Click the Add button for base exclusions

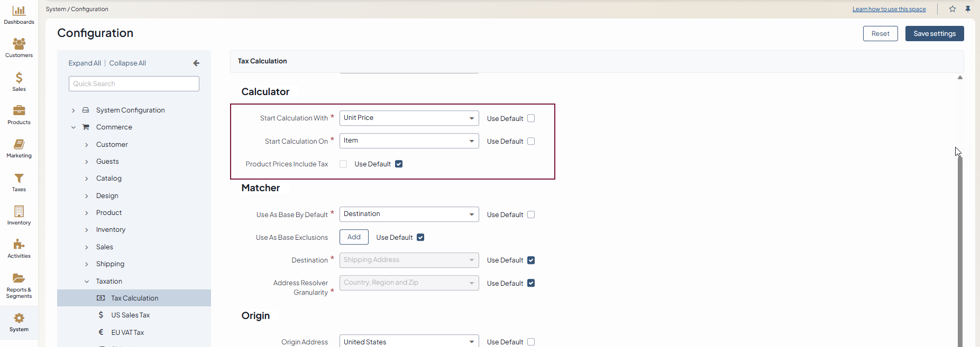tap(354, 237)
